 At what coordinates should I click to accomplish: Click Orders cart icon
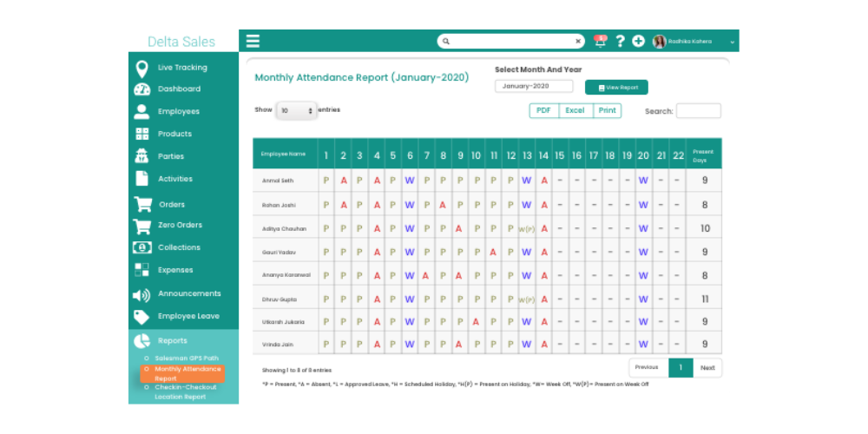click(x=143, y=204)
